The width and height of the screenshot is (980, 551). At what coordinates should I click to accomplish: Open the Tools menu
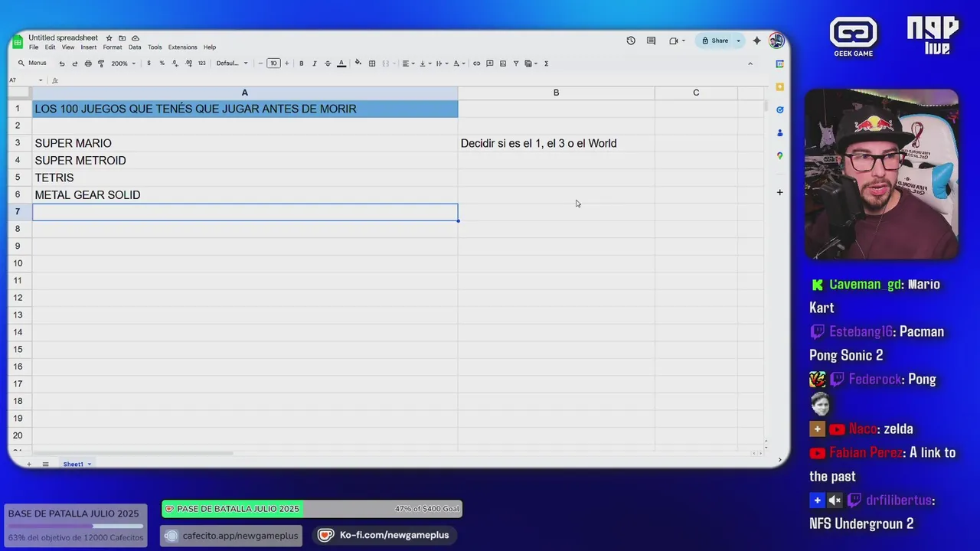coord(155,47)
